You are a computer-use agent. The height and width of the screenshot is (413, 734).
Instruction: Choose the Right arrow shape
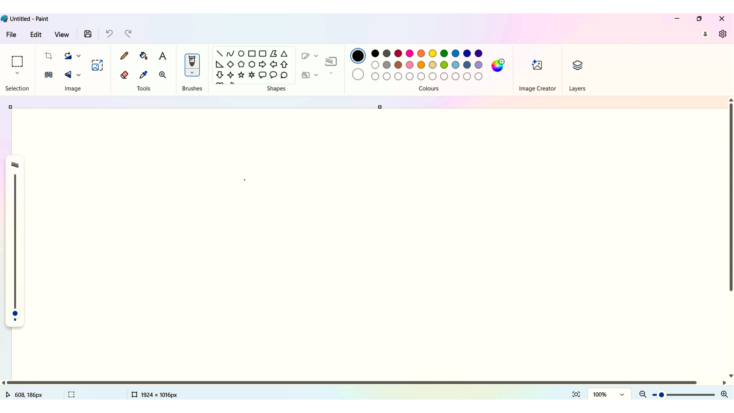point(263,64)
